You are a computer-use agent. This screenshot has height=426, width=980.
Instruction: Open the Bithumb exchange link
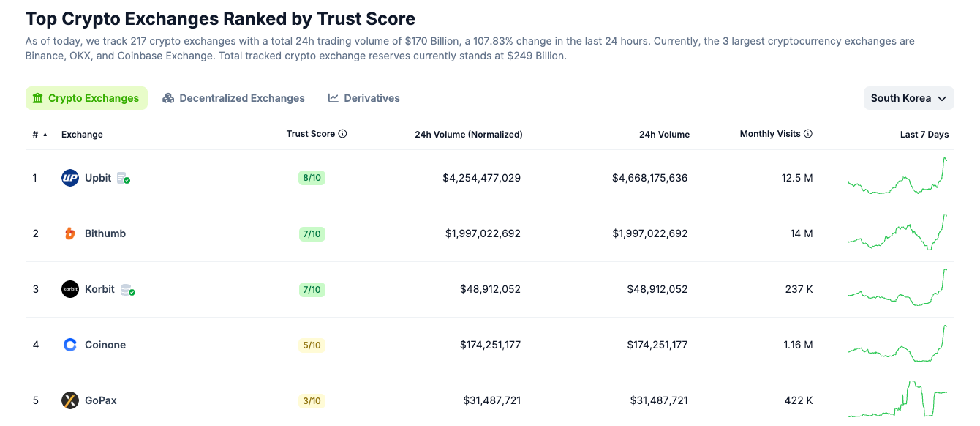[x=105, y=233]
